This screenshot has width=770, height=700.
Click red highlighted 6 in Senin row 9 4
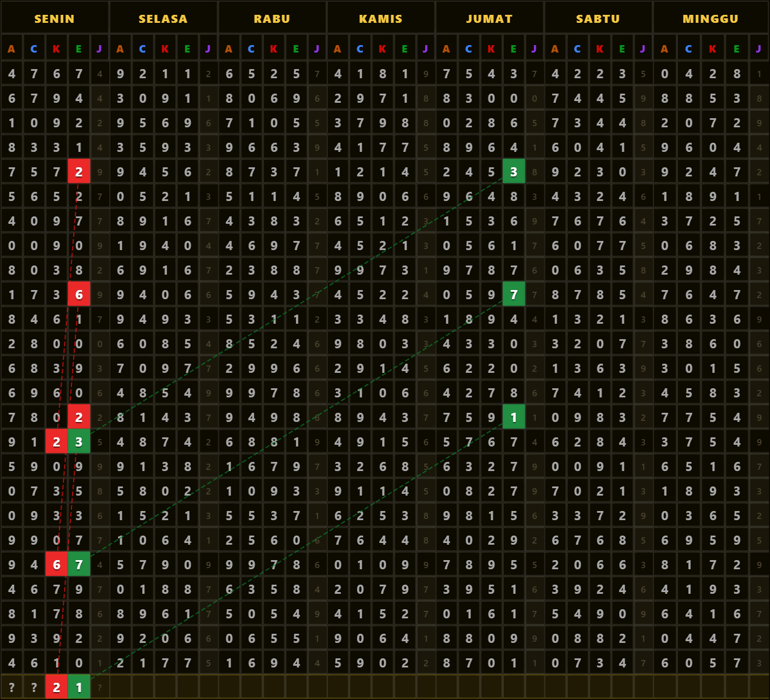pos(56,565)
